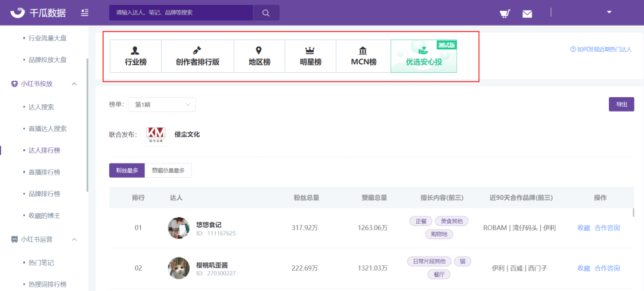Image resolution: width=644 pixels, height=291 pixels.
Task: Click the bank icon above MCN榜
Action: (x=363, y=51)
